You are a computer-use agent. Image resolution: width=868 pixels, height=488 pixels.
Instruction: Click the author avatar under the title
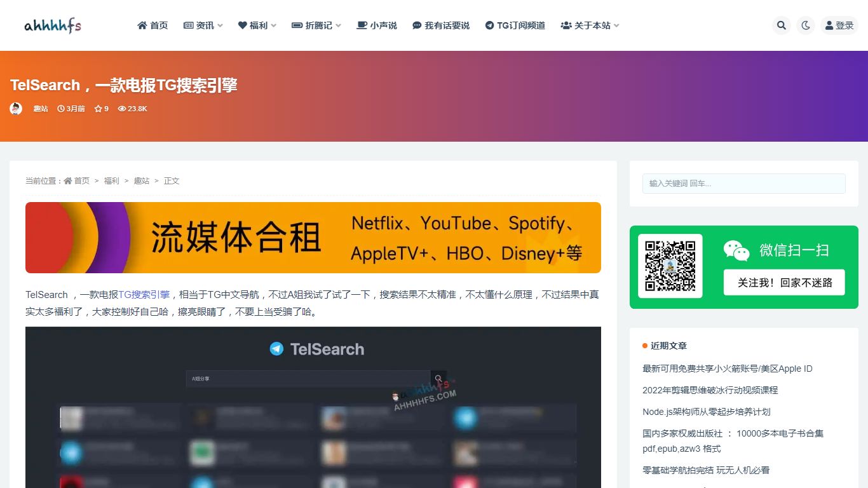pyautogui.click(x=16, y=109)
